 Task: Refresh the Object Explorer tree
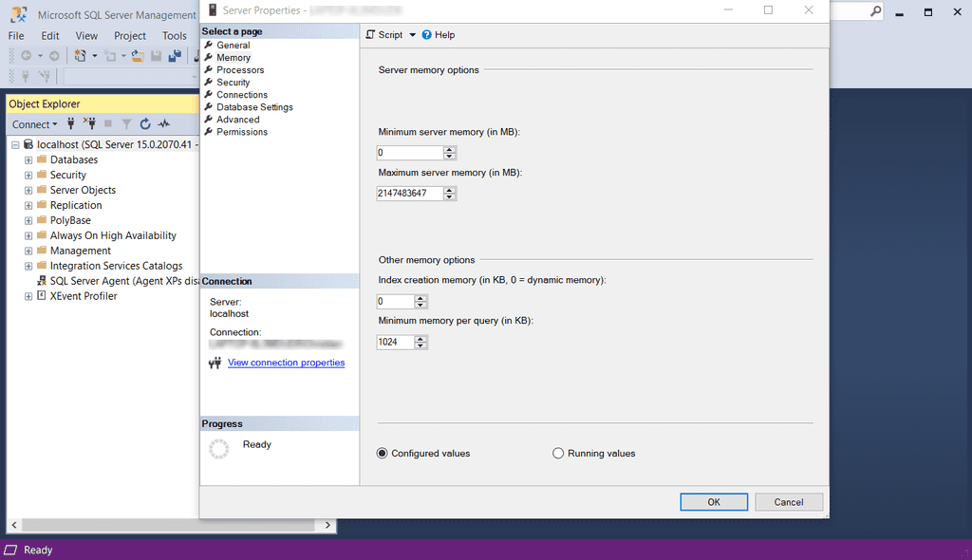(x=144, y=123)
